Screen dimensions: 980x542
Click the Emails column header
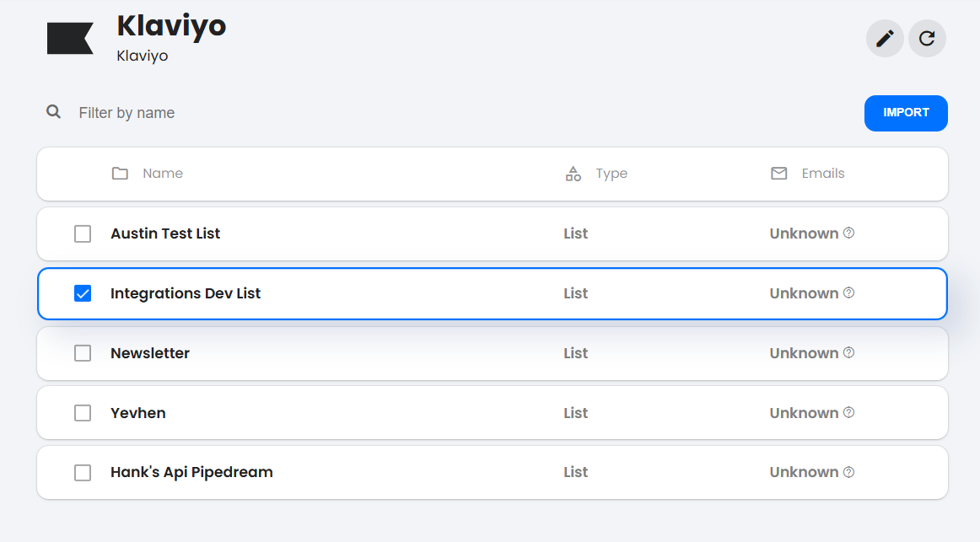pos(822,174)
